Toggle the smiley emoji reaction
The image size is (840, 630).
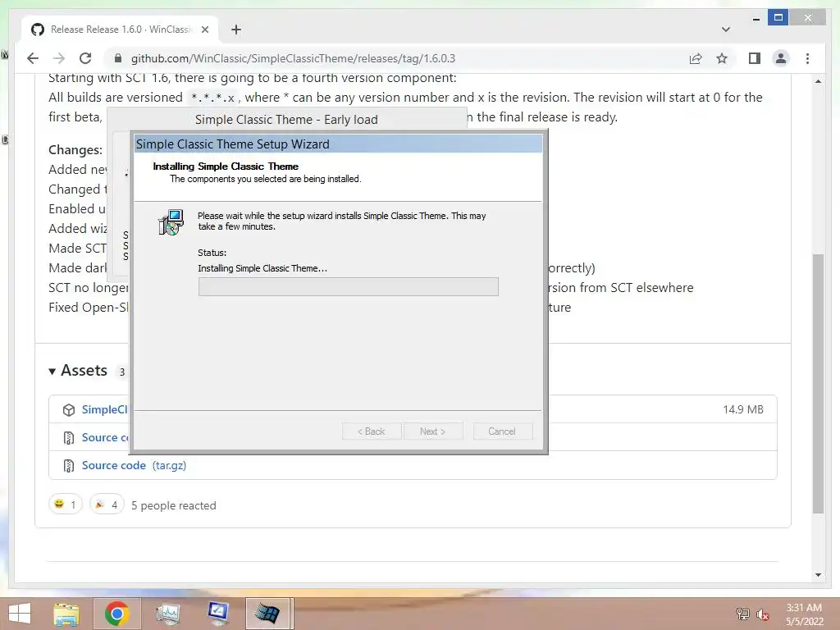pyautogui.click(x=66, y=504)
